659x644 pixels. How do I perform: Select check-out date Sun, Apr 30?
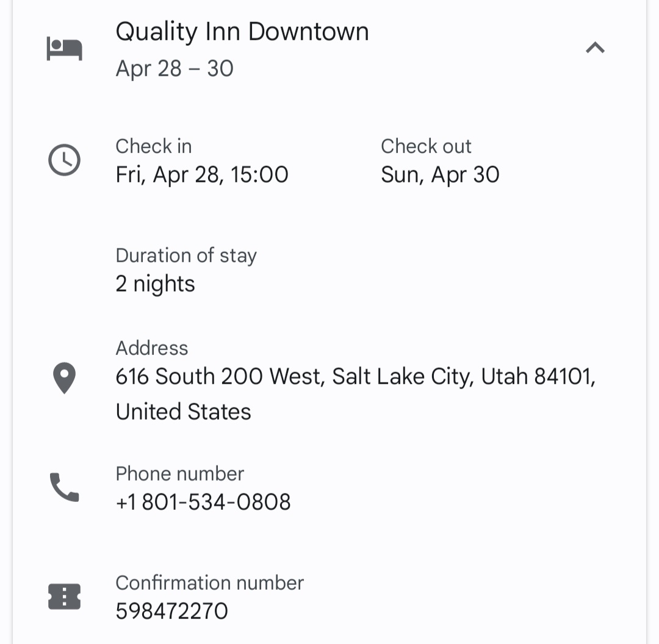coord(440,175)
